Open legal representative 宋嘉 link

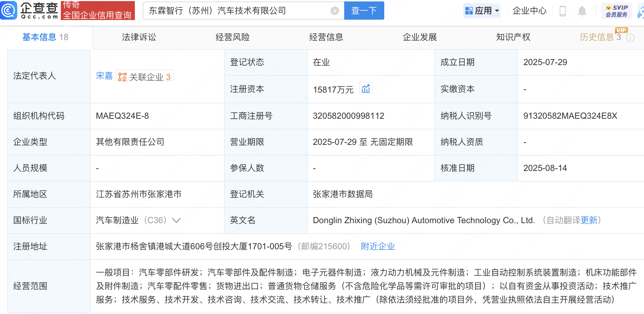point(104,76)
